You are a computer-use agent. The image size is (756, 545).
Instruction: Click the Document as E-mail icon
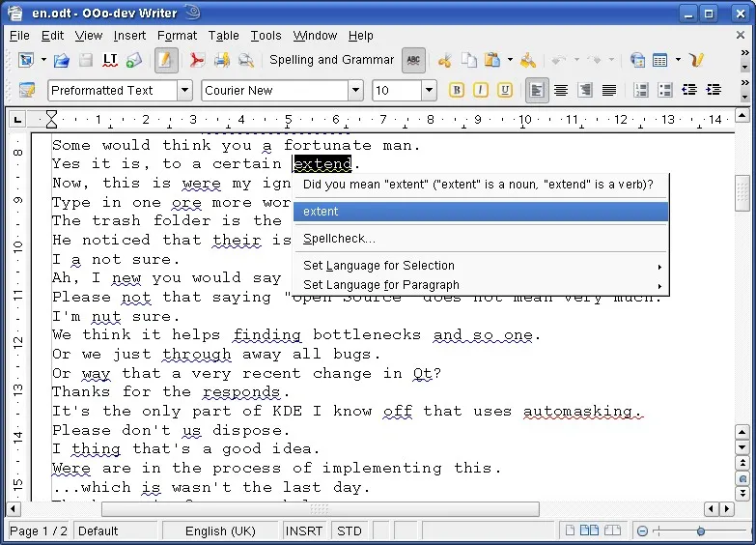[x=134, y=60]
